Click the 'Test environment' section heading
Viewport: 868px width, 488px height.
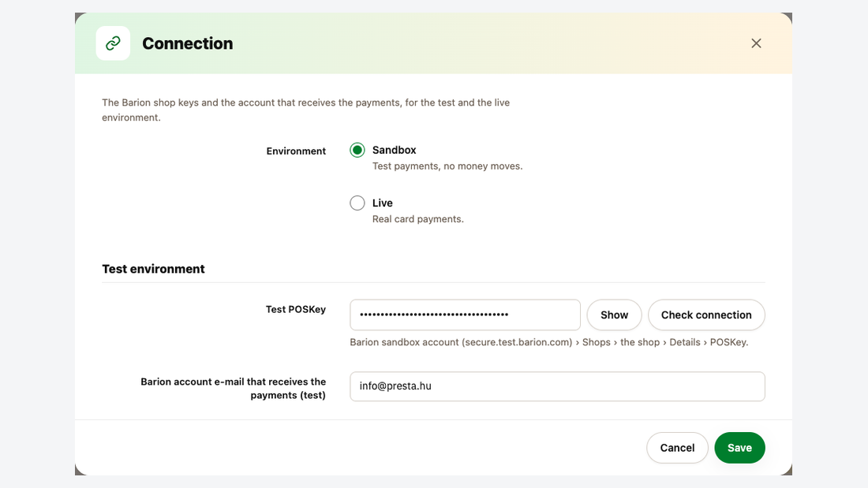click(153, 269)
